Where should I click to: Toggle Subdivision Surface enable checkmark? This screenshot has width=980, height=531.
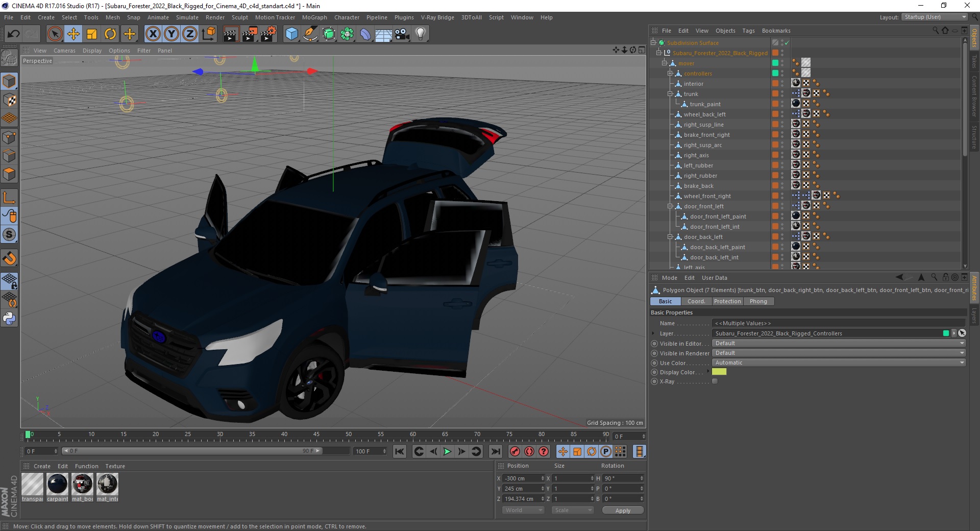[x=787, y=43]
